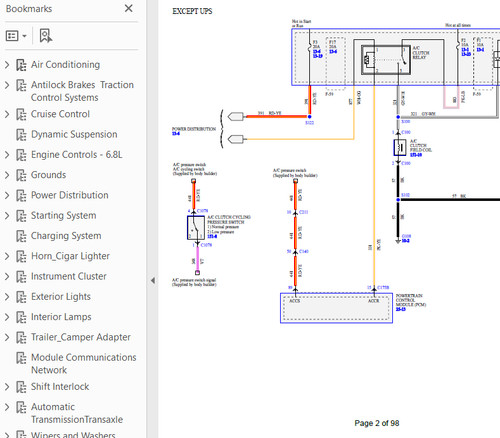Open the bookmarks options list dropdown
This screenshot has height=438, width=500.
coord(16,36)
